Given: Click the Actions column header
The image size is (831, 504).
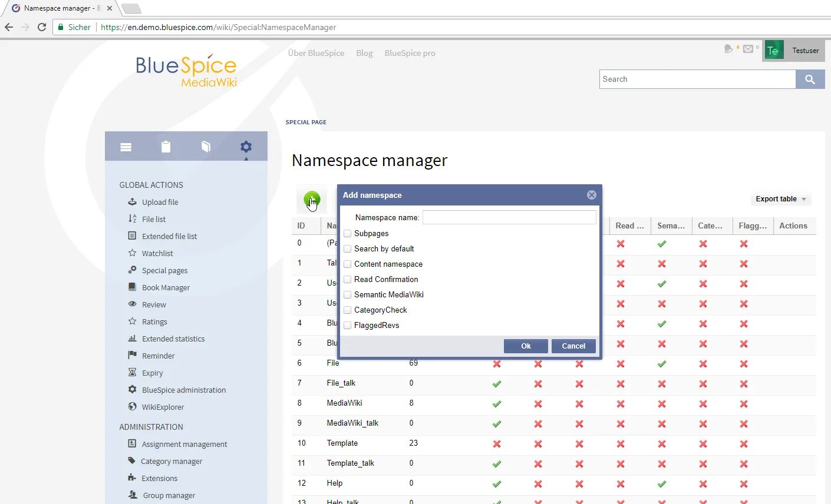Looking at the screenshot, I should 794,226.
